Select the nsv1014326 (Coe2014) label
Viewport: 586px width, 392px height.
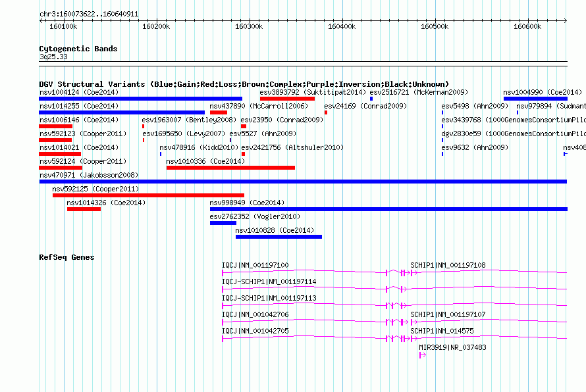pos(106,203)
